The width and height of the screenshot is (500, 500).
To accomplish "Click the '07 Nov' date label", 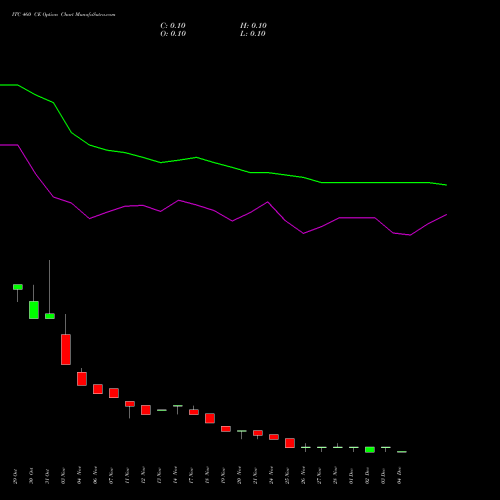I will [x=111, y=476].
